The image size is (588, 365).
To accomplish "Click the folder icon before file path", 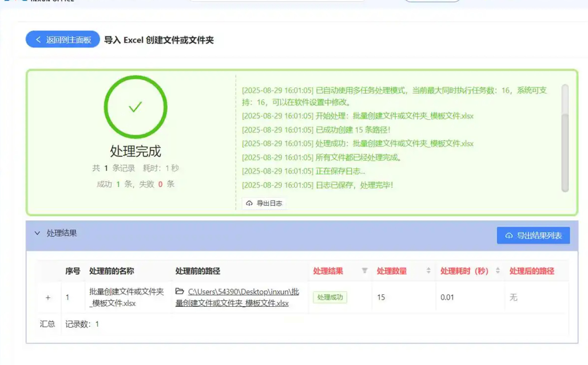I will [180, 291].
